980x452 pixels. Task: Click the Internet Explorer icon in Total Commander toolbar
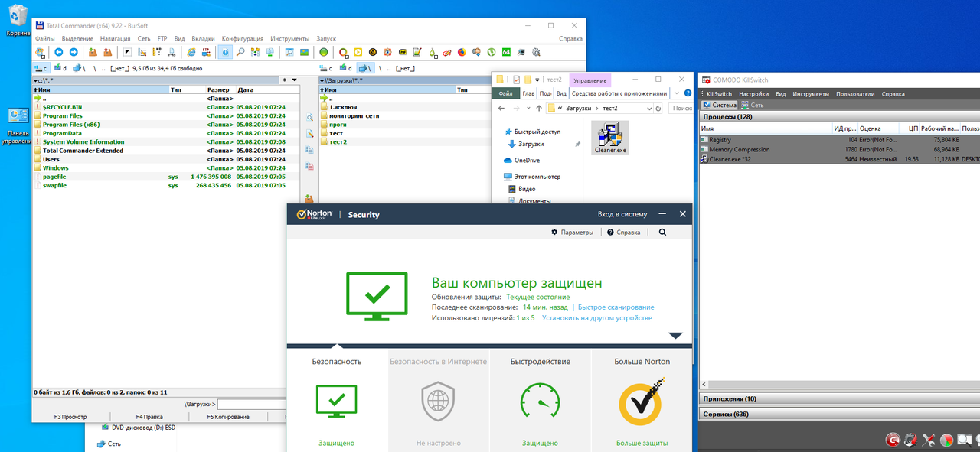coord(192,52)
